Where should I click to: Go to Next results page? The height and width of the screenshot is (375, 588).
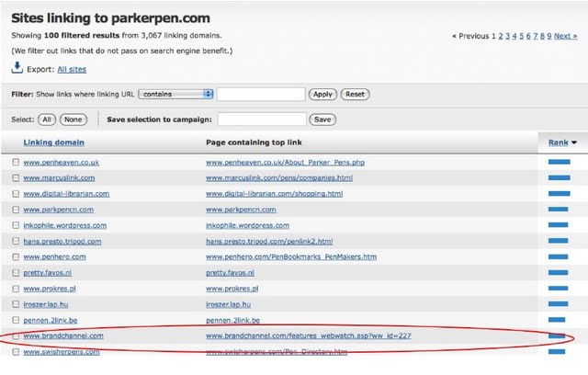pos(566,36)
